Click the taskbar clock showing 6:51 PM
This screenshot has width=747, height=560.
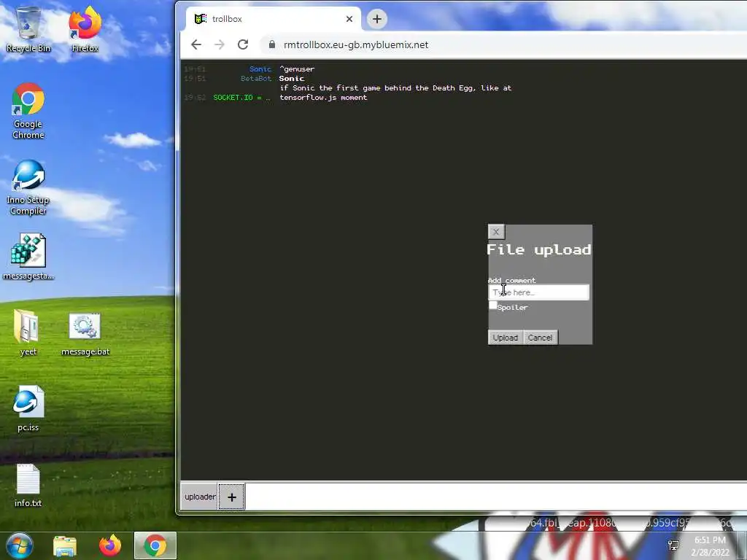coord(710,545)
